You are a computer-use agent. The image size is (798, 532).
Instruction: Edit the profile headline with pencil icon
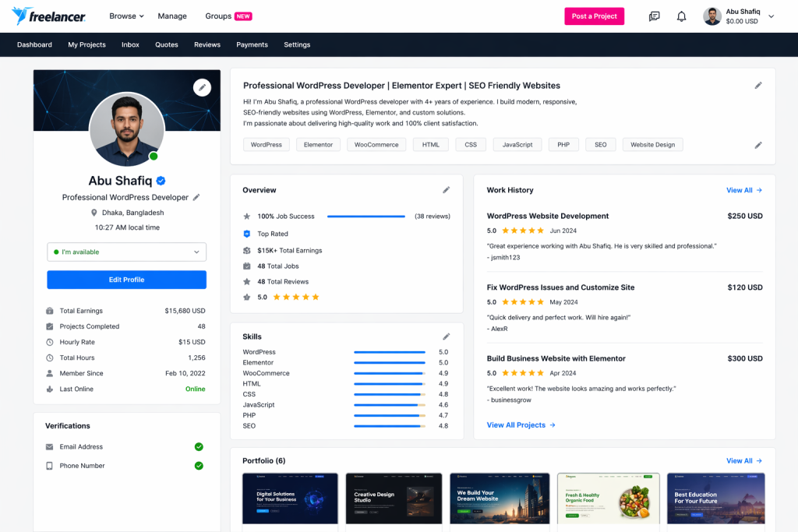pos(758,86)
